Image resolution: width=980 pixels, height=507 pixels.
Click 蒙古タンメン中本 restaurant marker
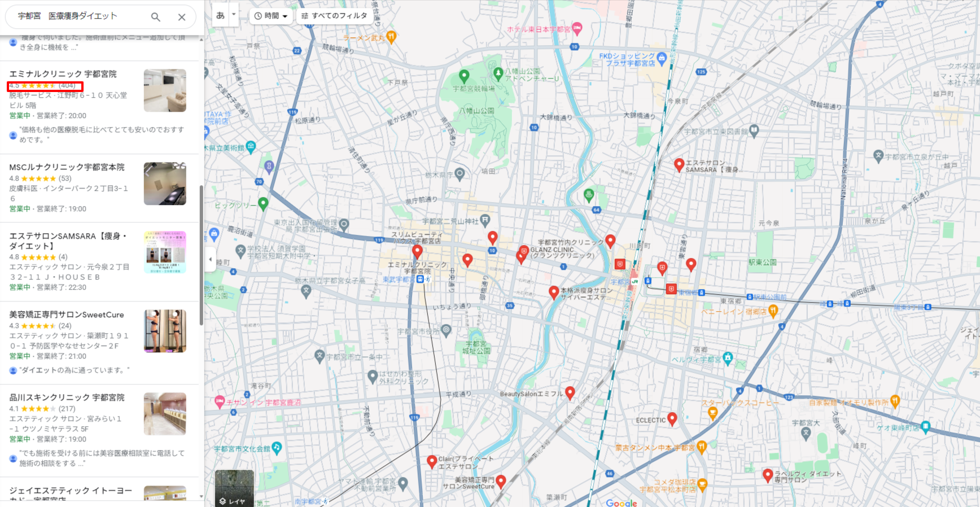coord(702,447)
